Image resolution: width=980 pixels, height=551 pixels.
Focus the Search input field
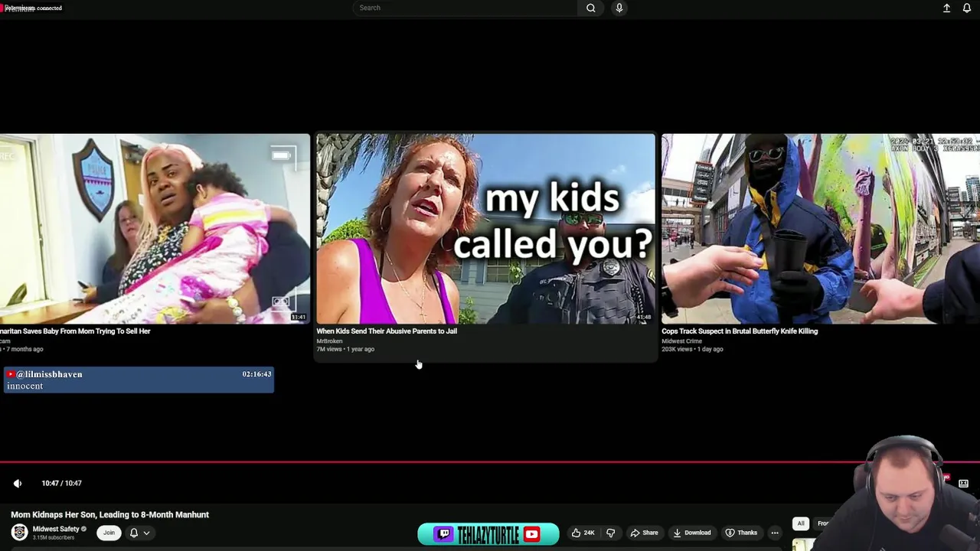(x=465, y=8)
